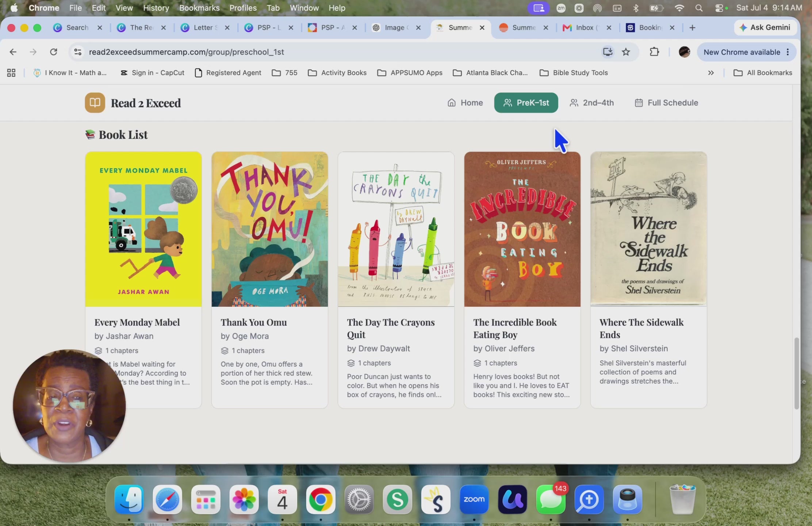The height and width of the screenshot is (526, 812).
Task: Expand hidden bookmarks with the double chevron
Action: pos(710,73)
